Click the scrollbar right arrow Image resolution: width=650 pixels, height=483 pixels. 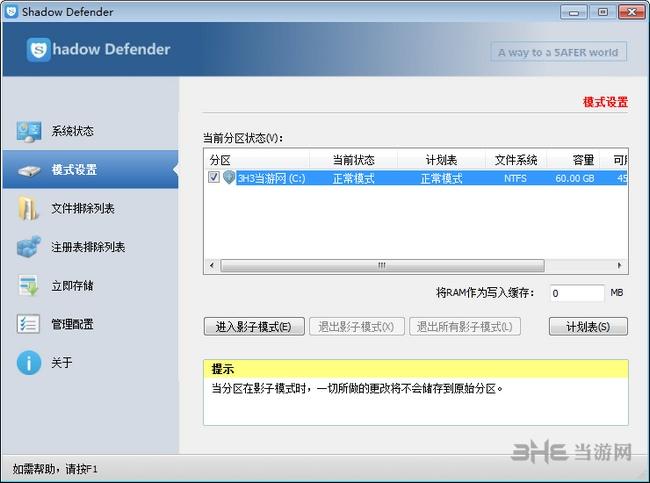pos(619,265)
